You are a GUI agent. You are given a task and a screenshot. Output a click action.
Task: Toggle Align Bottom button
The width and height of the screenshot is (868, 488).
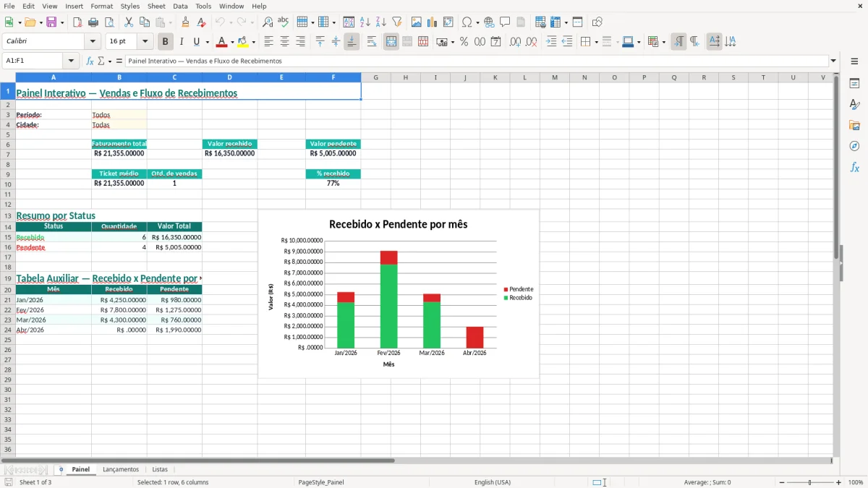352,42
